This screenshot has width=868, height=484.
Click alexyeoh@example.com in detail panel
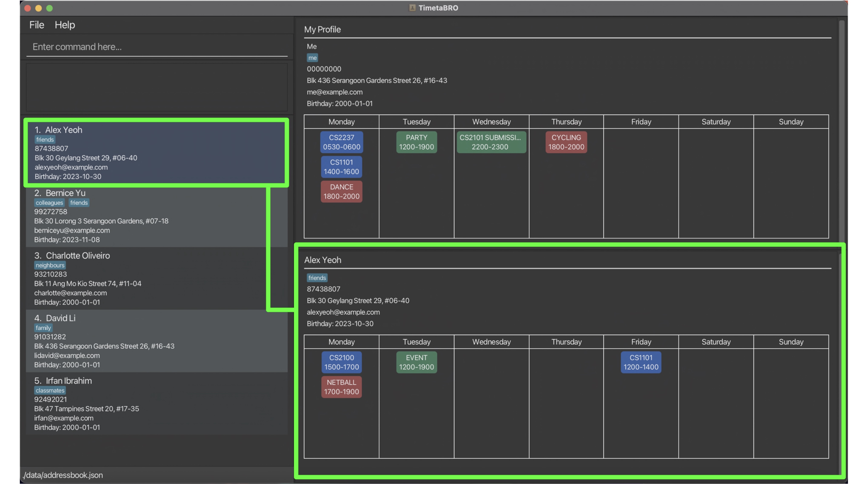coord(343,312)
